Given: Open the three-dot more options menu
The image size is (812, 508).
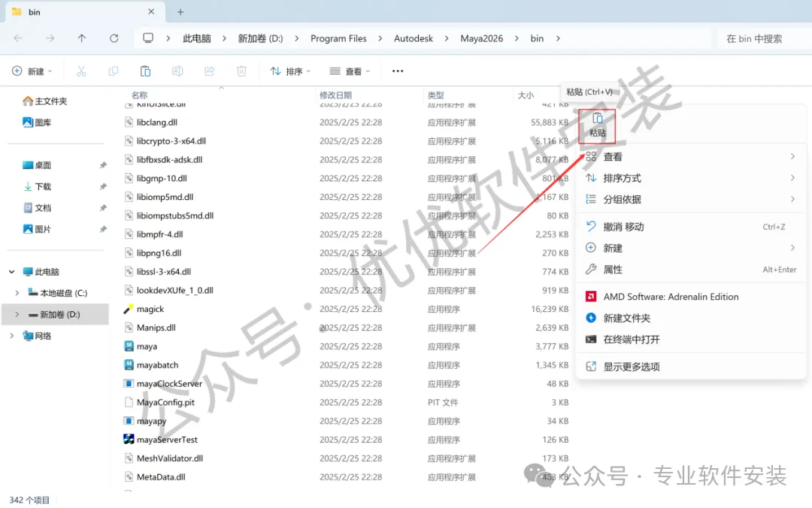Looking at the screenshot, I should click(398, 71).
